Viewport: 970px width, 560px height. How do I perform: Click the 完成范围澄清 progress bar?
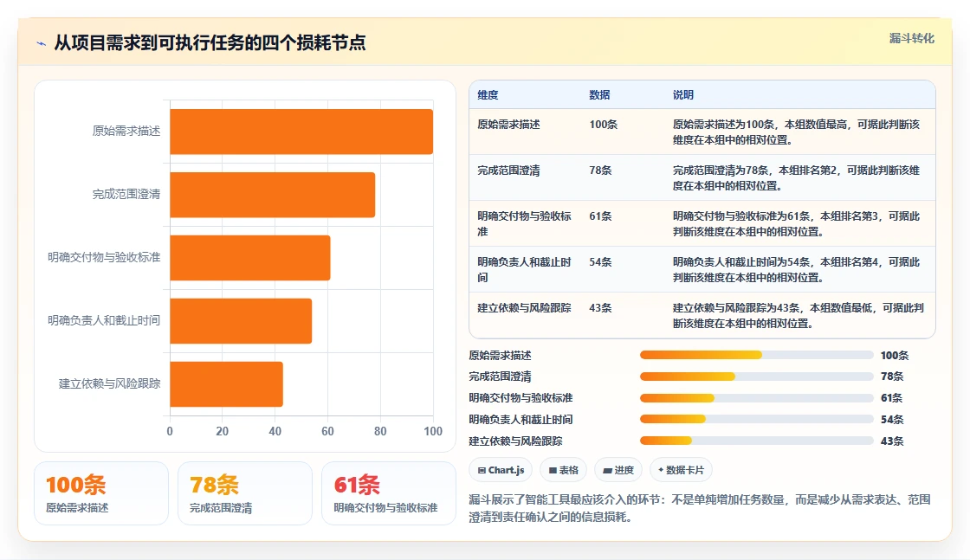757,377
